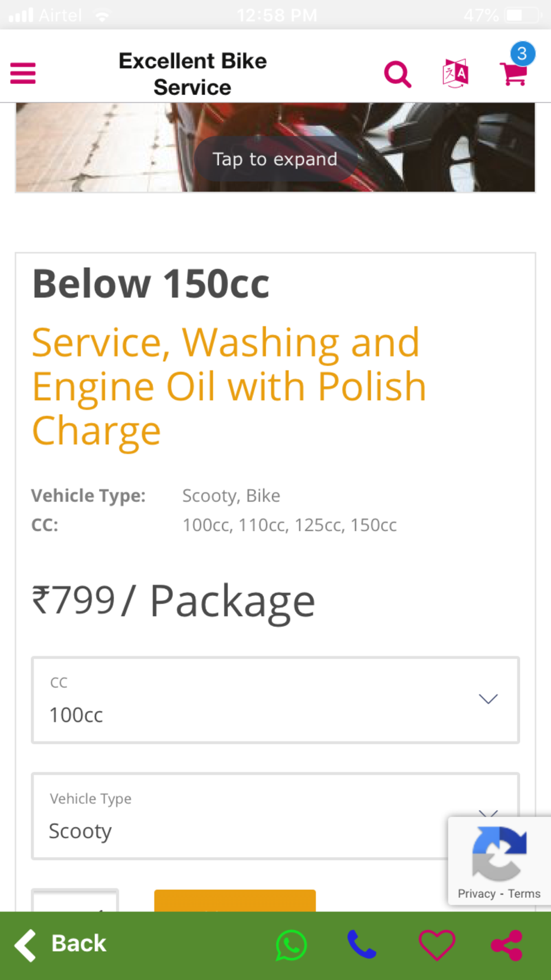This screenshot has height=980, width=551.
Task: Tap the product banner image
Action: [x=275, y=147]
